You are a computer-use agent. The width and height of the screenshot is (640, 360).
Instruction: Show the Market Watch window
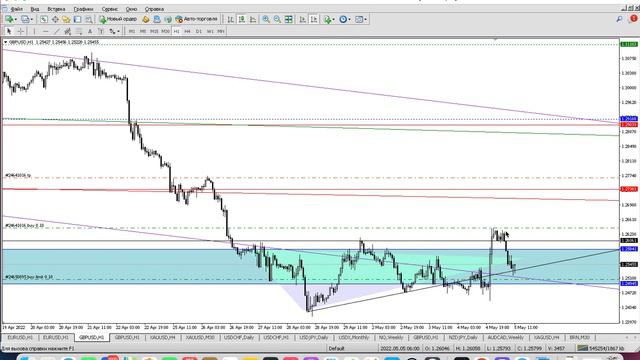point(44,19)
